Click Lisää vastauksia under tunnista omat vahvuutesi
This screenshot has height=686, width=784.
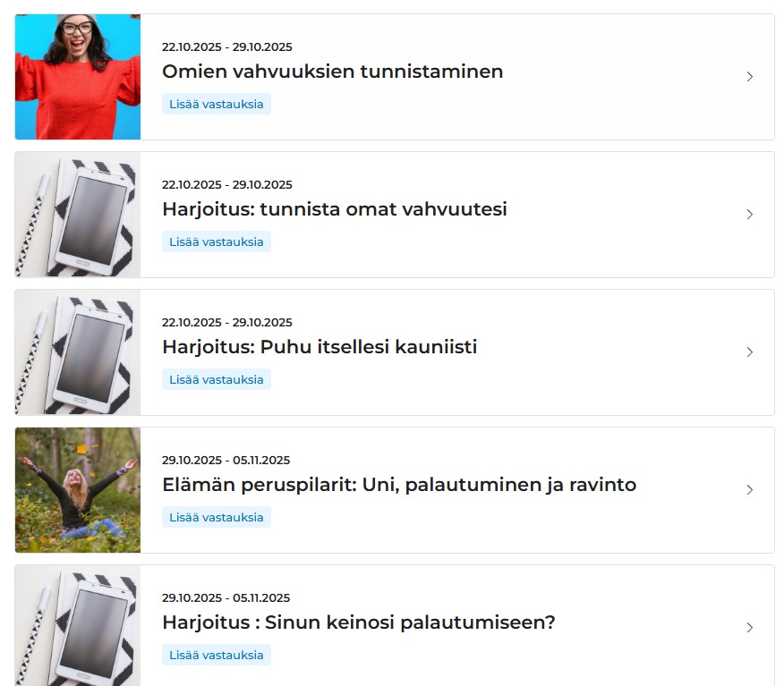pyautogui.click(x=217, y=241)
